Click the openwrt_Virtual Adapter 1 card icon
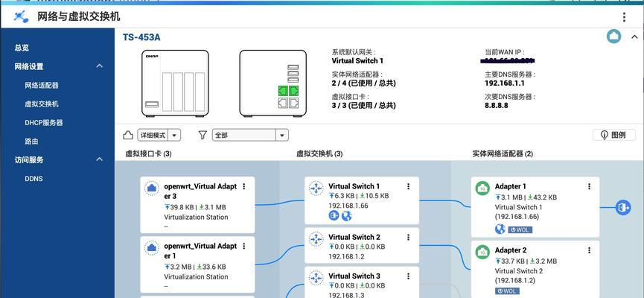Viewport: 644px width, 298px height. coord(152,248)
